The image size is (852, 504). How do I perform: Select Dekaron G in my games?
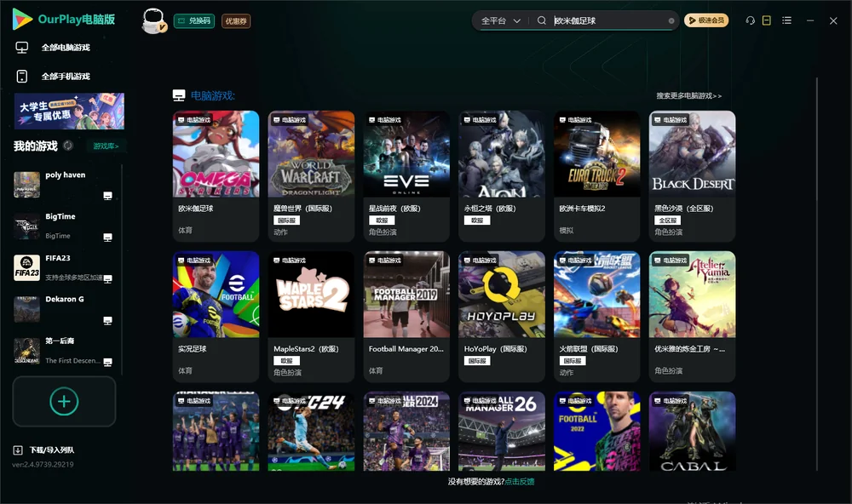click(x=62, y=310)
